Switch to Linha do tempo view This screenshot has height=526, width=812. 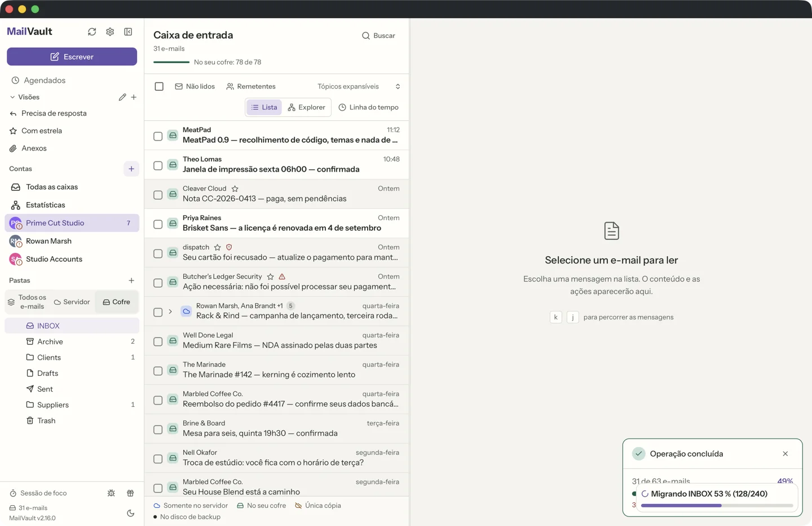tap(368, 107)
